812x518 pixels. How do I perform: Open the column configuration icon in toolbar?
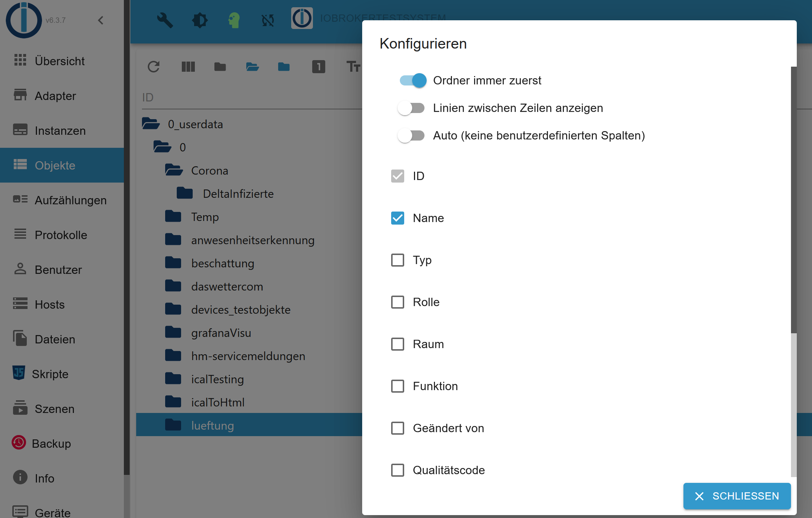point(188,67)
